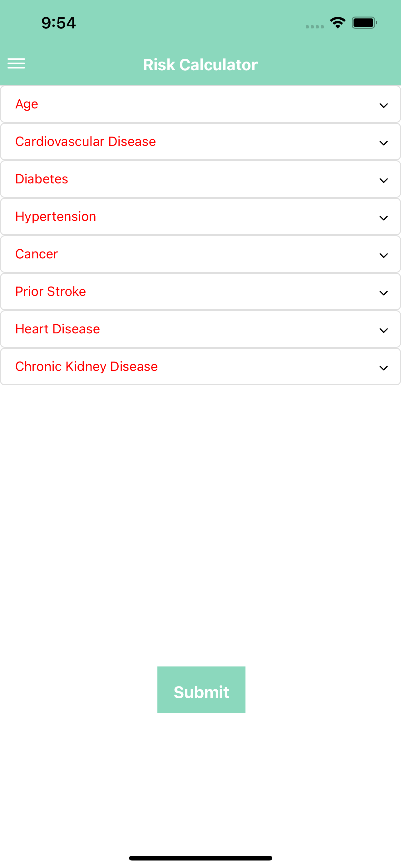
Task: Click the chevron on the Age row
Action: [x=384, y=106]
